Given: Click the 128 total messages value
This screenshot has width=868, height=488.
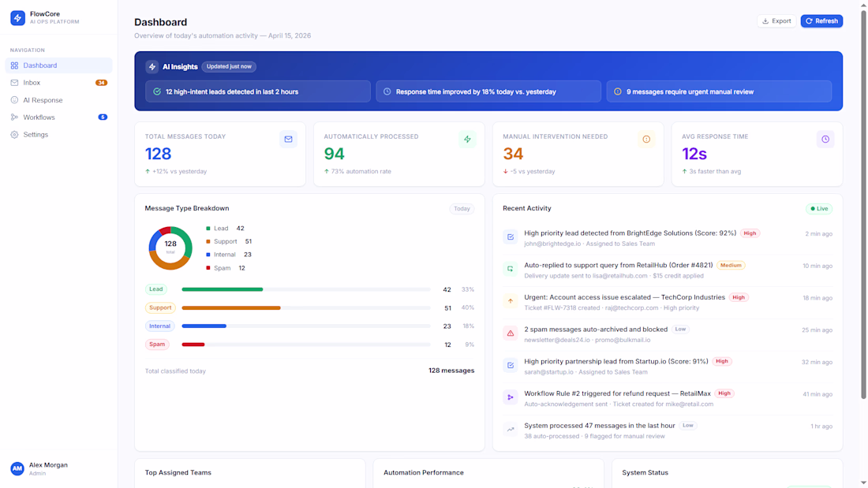Looking at the screenshot, I should pyautogui.click(x=159, y=154).
